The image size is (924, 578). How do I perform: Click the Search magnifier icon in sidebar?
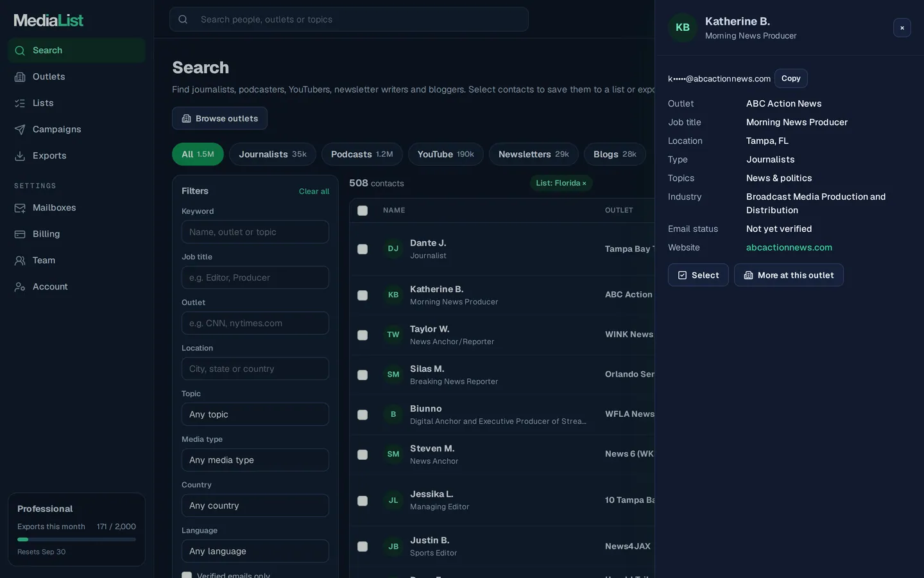click(x=20, y=50)
